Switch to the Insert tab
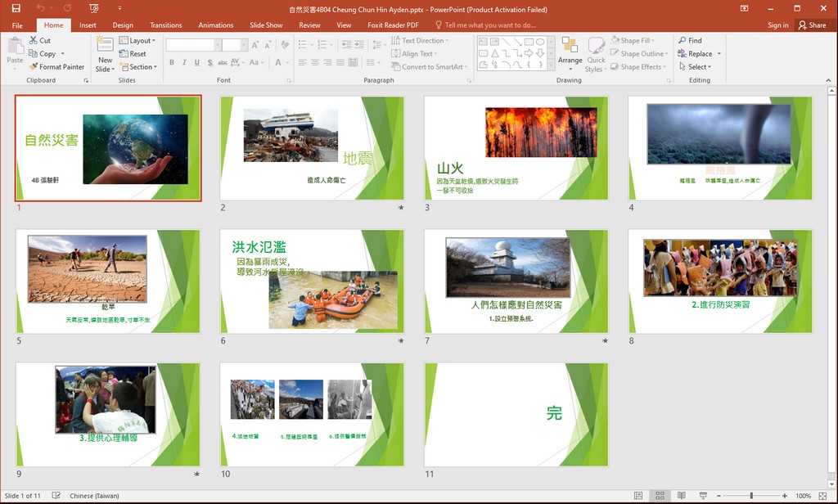 tap(88, 25)
